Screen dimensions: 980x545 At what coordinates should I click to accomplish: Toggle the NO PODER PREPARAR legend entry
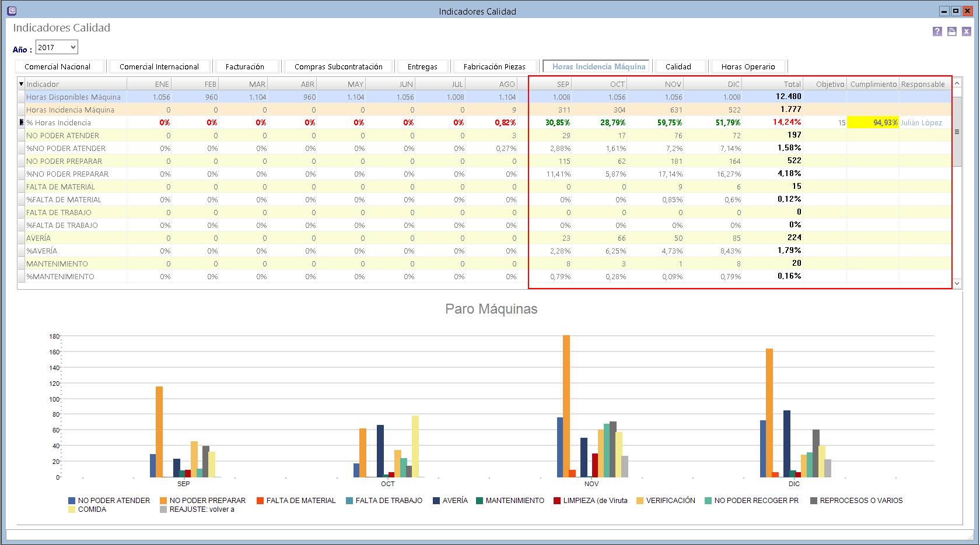click(x=202, y=501)
